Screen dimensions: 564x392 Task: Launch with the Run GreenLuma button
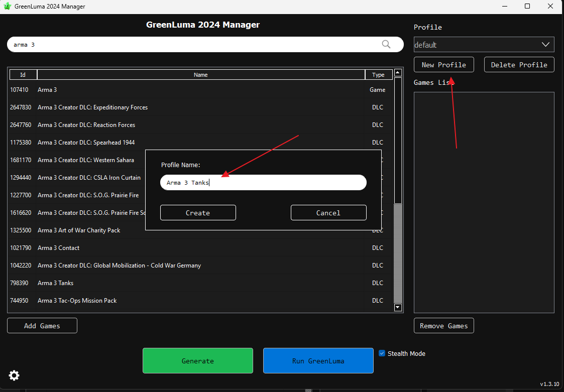coord(318,361)
